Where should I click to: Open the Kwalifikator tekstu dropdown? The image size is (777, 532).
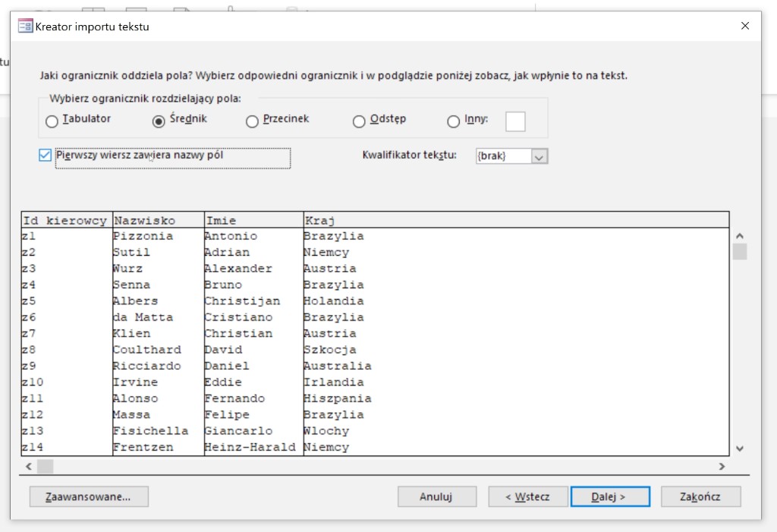[x=539, y=156]
